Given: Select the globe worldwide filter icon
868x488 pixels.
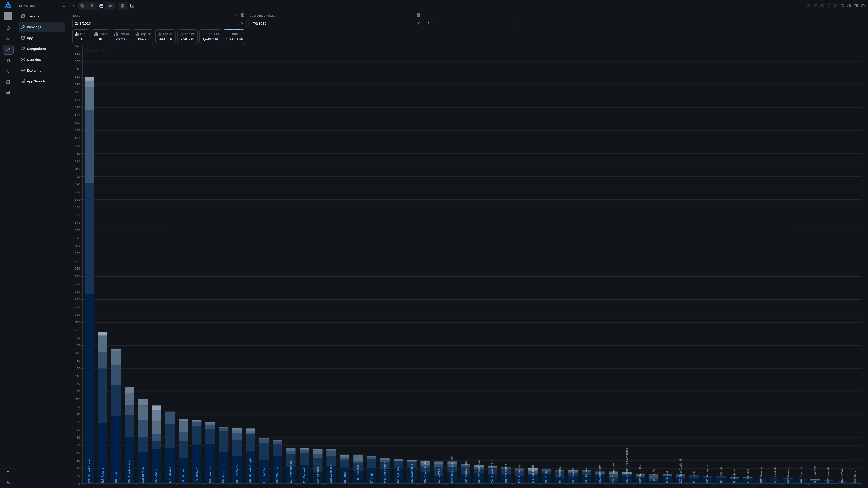Looking at the screenshot, I should (82, 6).
